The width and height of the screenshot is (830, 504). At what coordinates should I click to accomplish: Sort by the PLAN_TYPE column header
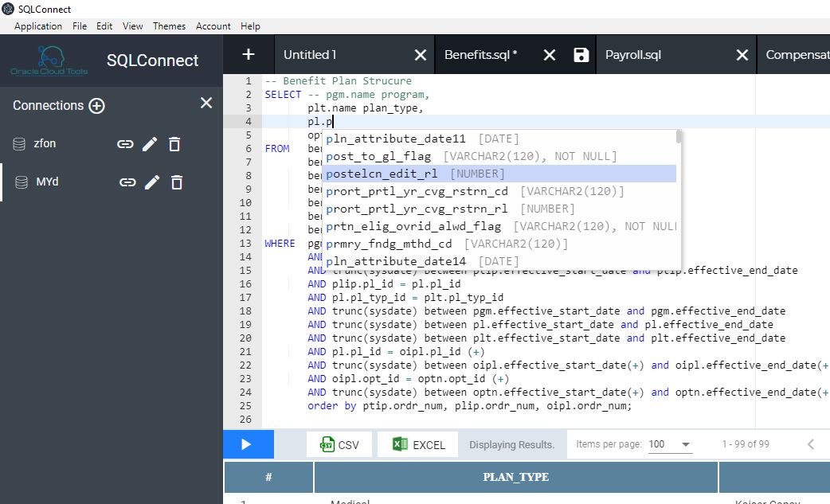pos(515,477)
